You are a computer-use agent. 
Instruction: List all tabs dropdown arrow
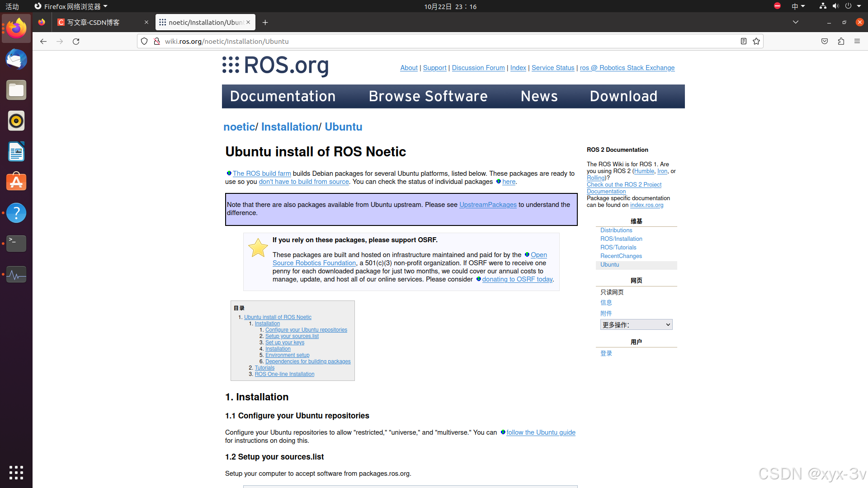pyautogui.click(x=796, y=22)
